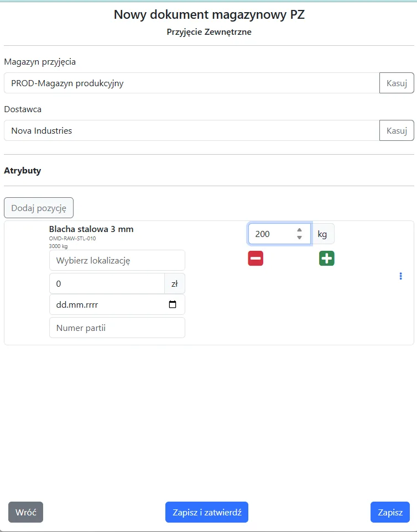Image resolution: width=417 pixels, height=532 pixels.
Task: Focus the quantity field showing 200
Action: [x=279, y=234]
